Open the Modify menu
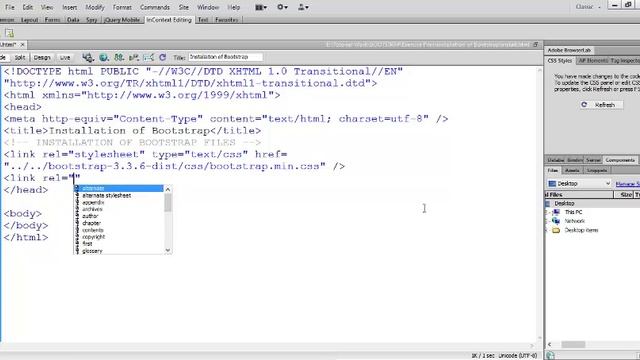Image resolution: width=640 pixels, height=360 pixels. coord(95,7)
